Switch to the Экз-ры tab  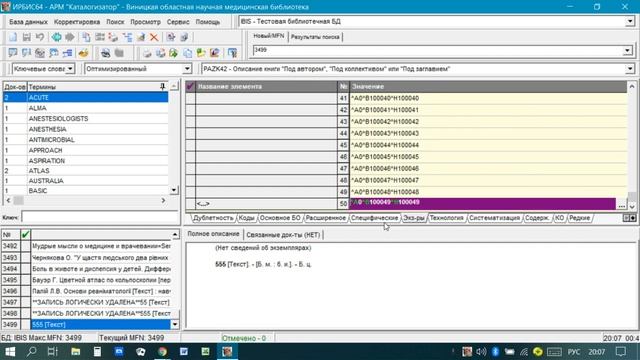point(414,218)
